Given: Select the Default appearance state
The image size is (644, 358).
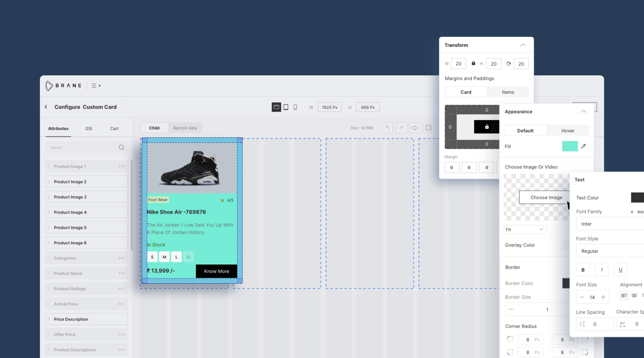Looking at the screenshot, I should pyautogui.click(x=525, y=131).
